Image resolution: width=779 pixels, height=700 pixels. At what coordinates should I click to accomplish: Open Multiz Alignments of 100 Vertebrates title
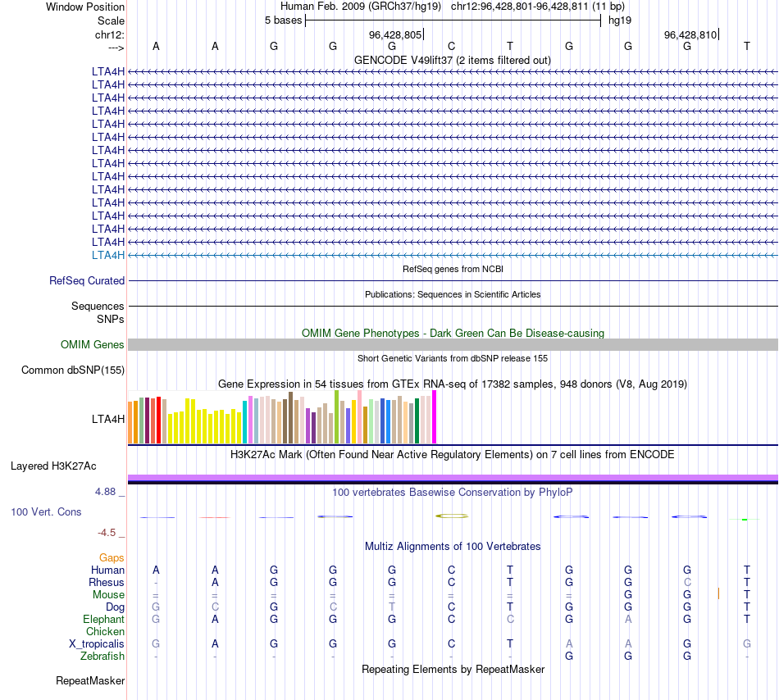(x=453, y=546)
